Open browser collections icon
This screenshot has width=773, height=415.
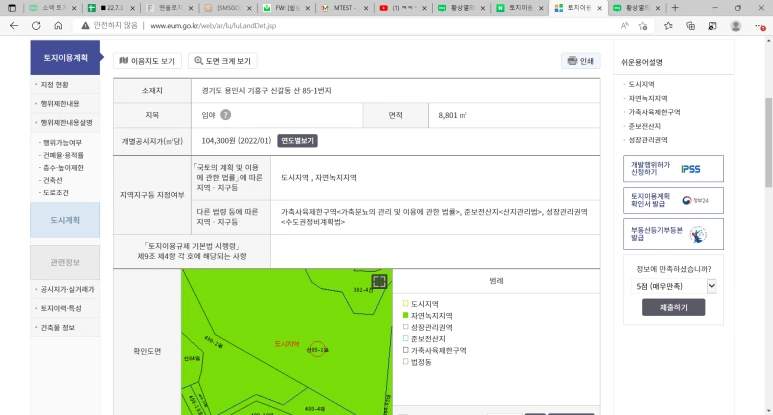690,26
